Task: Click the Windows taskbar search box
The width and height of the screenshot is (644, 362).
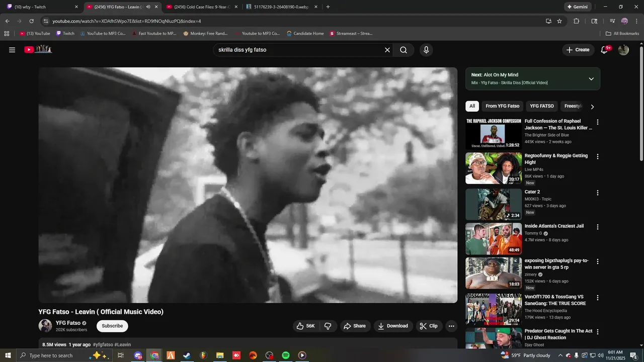Action: coord(64,355)
